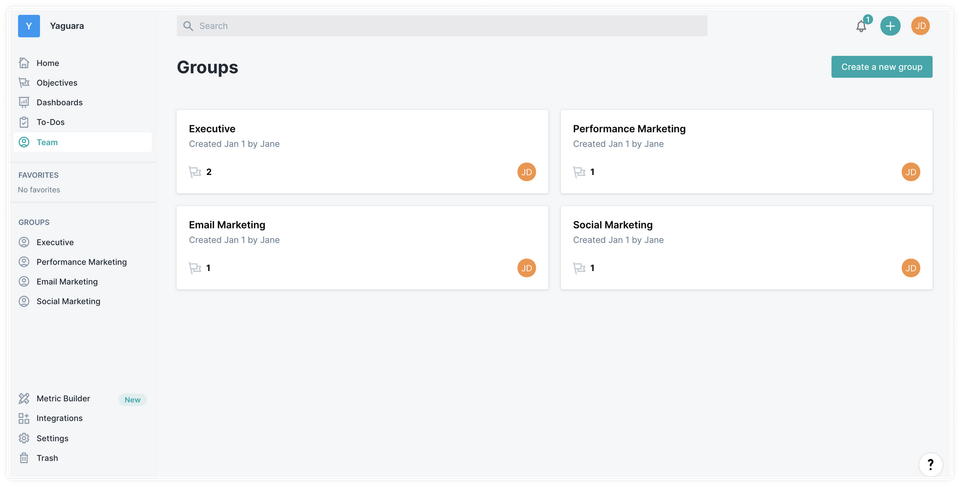Screen dimensions: 960x487
Task: Open Metric Builder in the sidebar
Action: click(63, 398)
